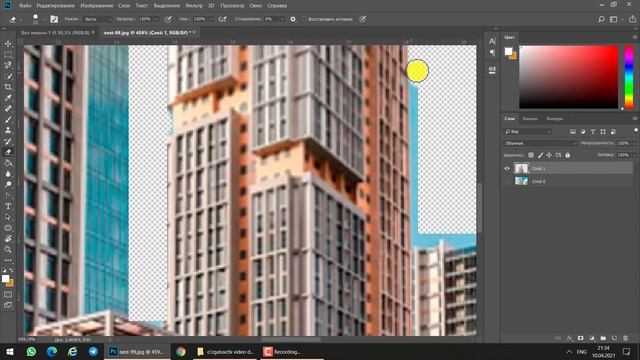Toggle the pixel layer filter icon
The height and width of the screenshot is (360, 640).
point(573,132)
